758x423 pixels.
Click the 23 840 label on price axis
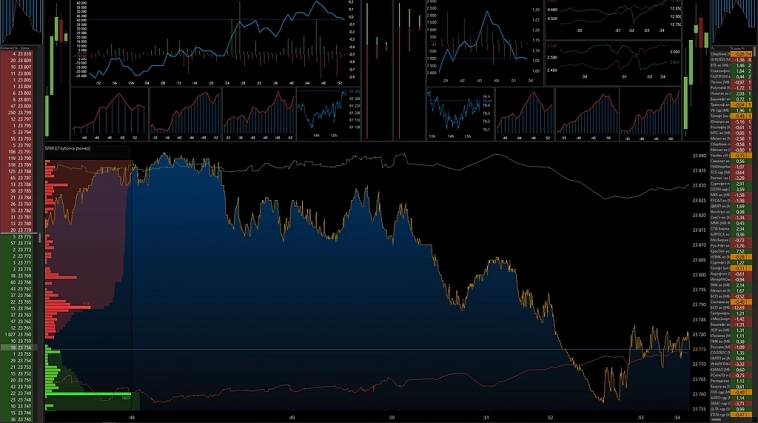coord(699,157)
